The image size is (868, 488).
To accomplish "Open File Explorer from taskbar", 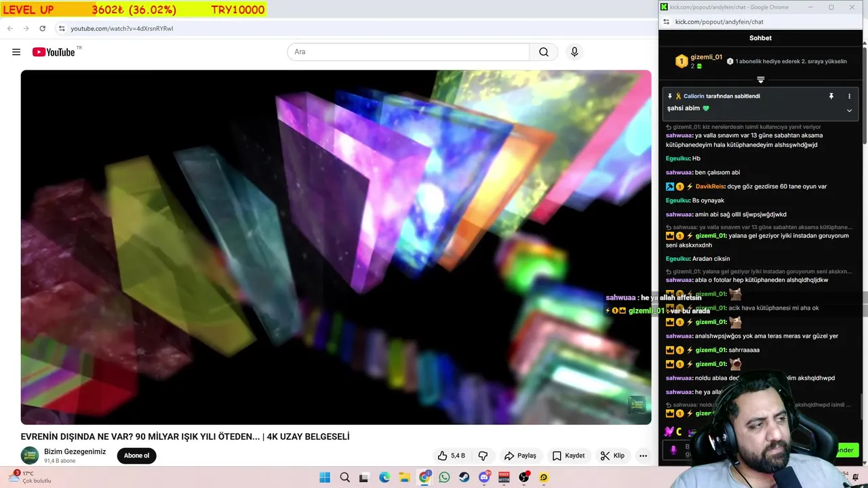I will coord(404,477).
